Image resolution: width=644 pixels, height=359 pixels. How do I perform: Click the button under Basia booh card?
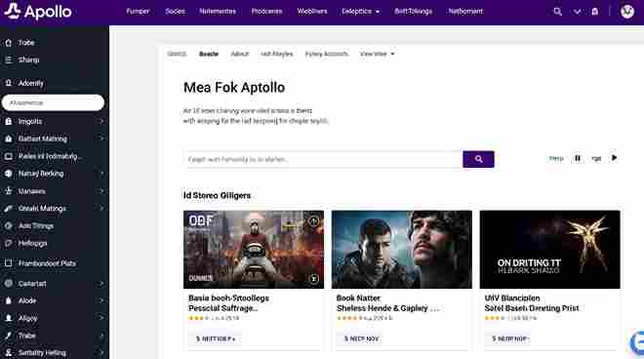coord(216,339)
